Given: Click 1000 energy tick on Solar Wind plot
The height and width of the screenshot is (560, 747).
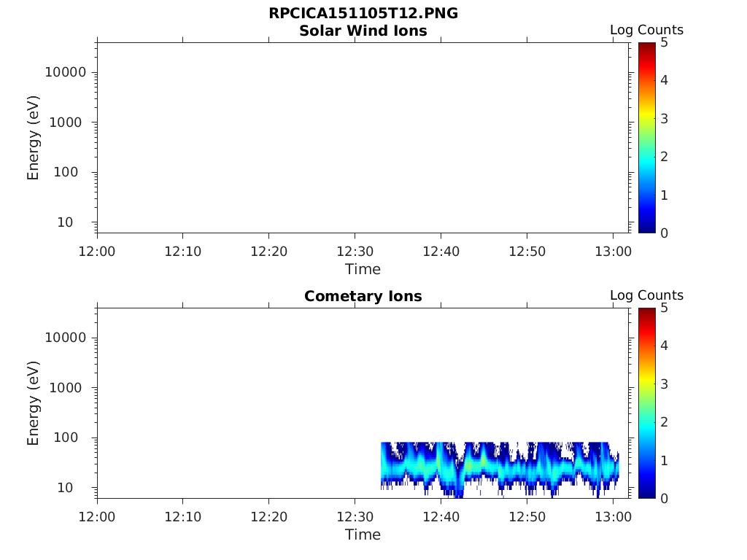Looking at the screenshot, I should (x=66, y=122).
